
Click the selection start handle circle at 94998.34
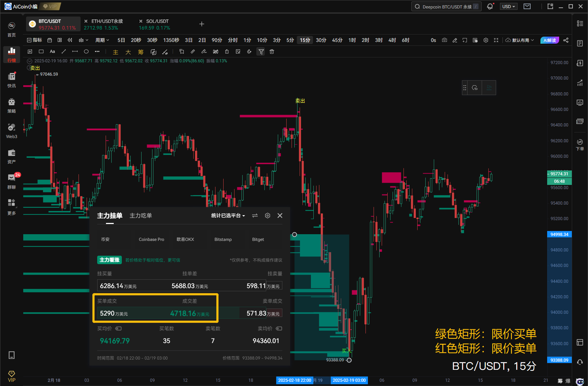295,235
